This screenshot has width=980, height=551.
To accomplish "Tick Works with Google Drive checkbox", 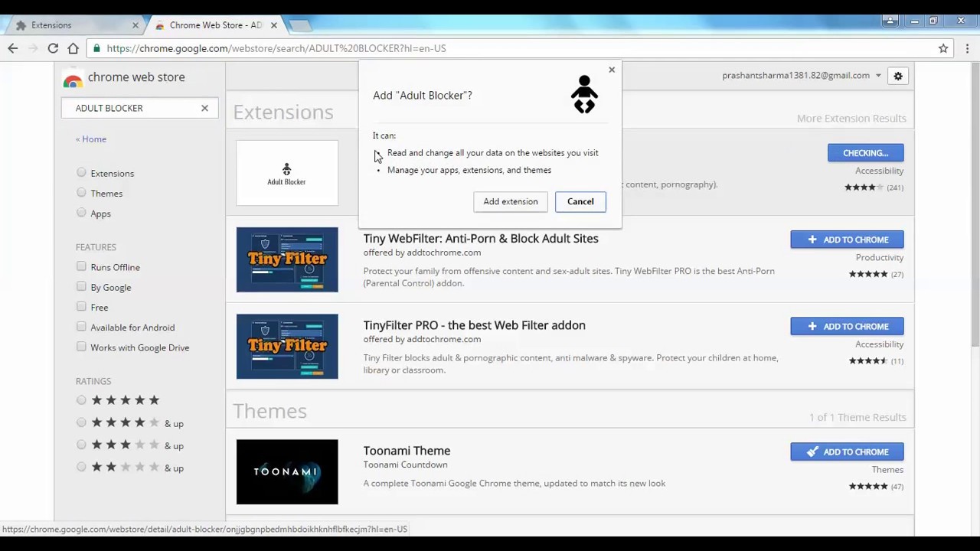I will (x=81, y=347).
